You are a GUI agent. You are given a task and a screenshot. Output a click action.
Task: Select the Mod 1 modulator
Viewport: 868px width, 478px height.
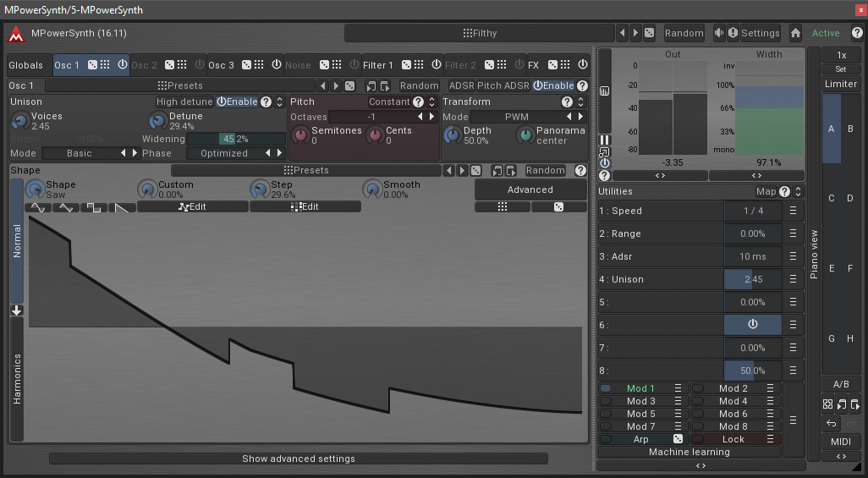point(640,389)
